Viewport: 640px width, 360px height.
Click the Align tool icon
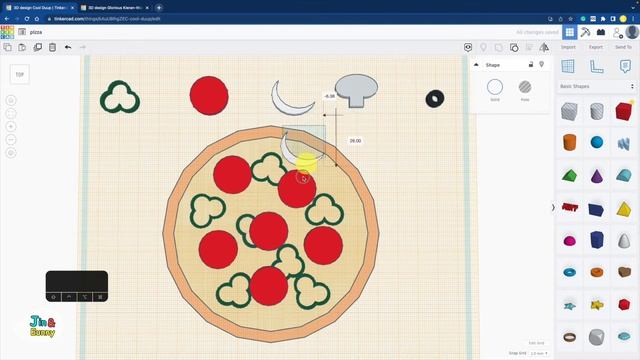[x=529, y=47]
